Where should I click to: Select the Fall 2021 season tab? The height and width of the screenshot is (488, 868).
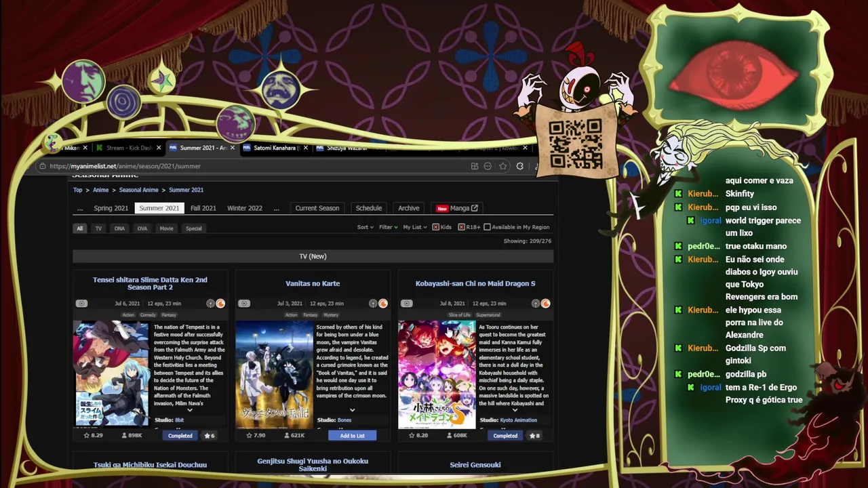[203, 208]
